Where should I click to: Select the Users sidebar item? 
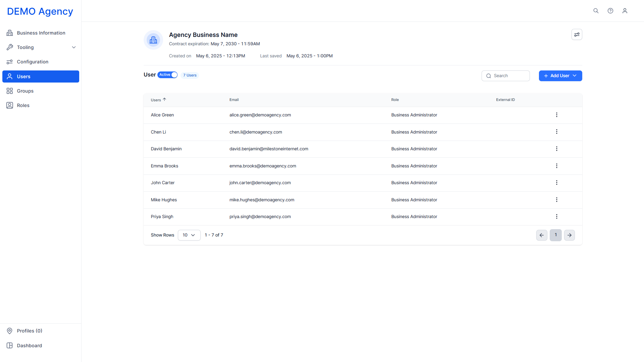coord(41,76)
